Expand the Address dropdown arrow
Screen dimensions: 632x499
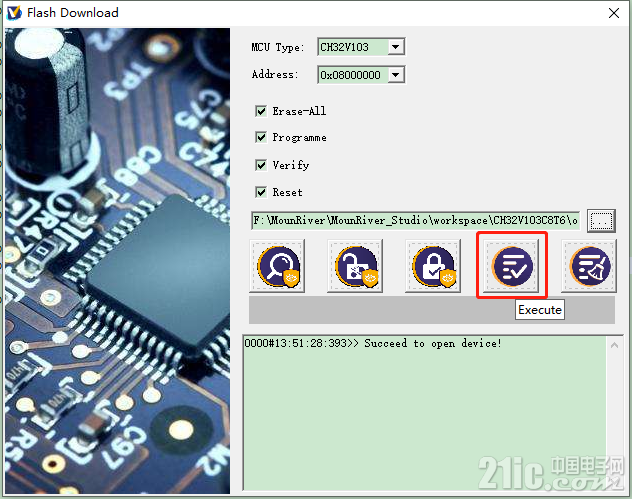click(396, 75)
